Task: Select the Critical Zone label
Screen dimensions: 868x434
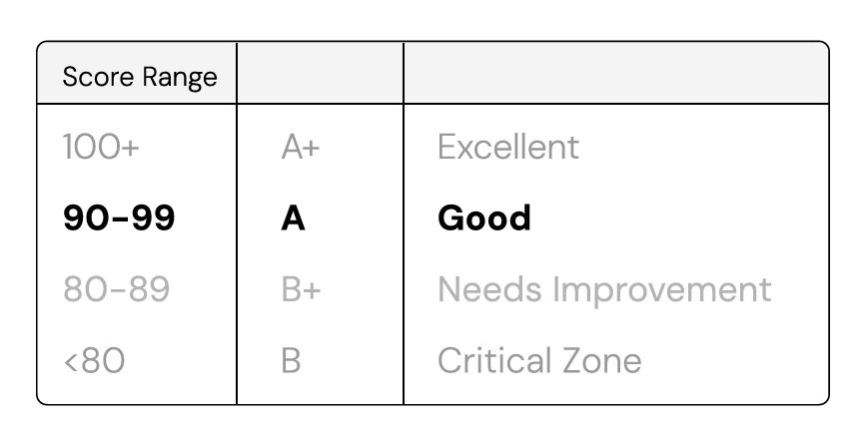Action: pos(539,360)
